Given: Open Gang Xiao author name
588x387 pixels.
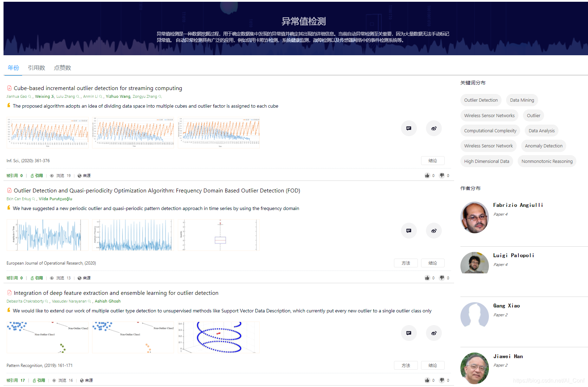Looking at the screenshot, I should [x=506, y=306].
